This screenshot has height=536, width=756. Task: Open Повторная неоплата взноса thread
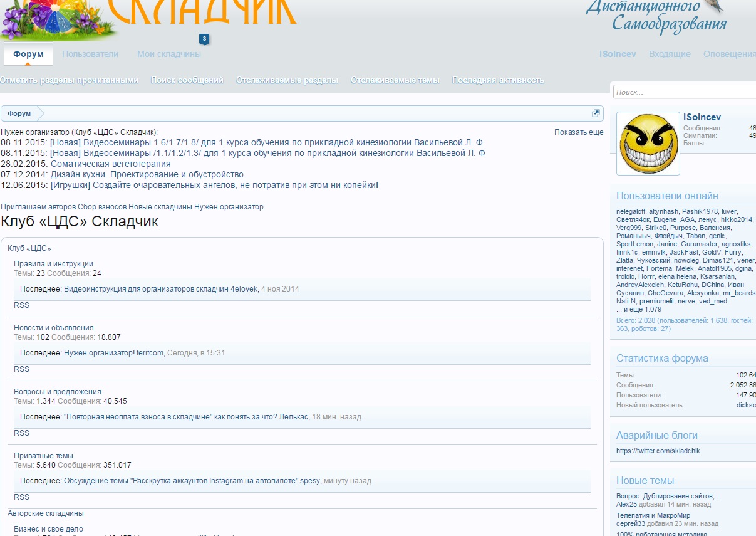coord(170,417)
